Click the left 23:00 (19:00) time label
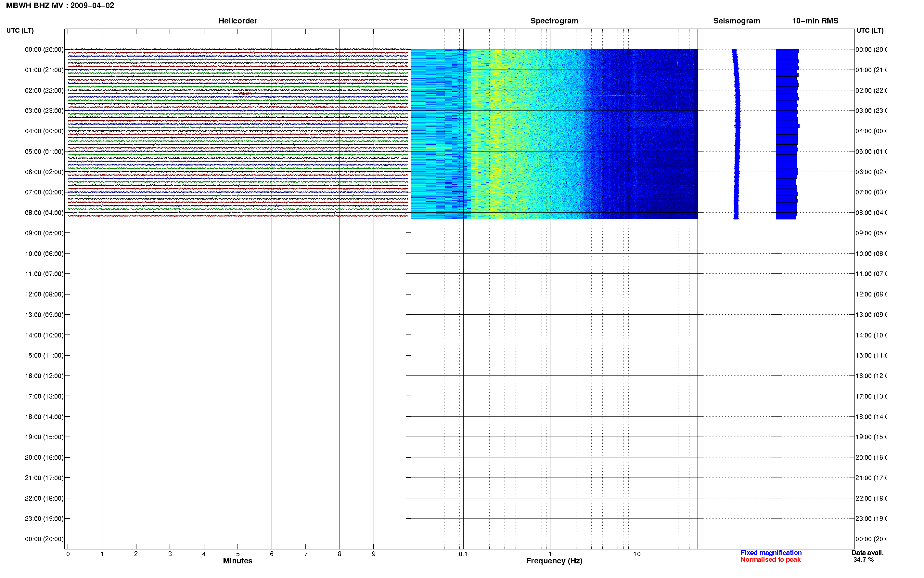 (x=44, y=519)
